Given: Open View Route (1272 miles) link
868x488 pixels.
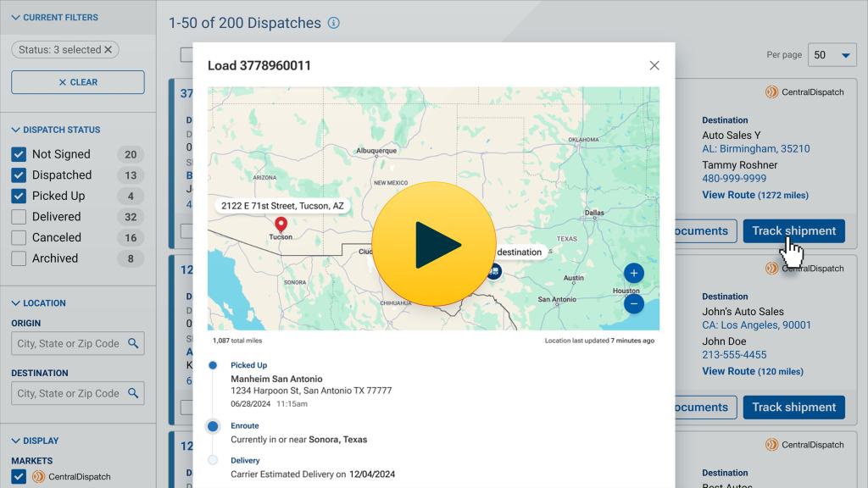Looking at the screenshot, I should point(754,195).
